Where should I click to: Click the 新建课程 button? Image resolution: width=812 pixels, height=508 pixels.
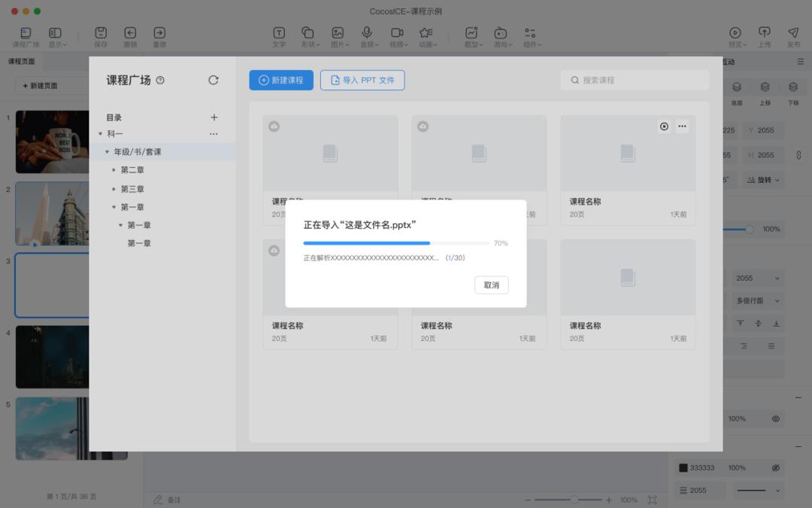click(x=280, y=80)
